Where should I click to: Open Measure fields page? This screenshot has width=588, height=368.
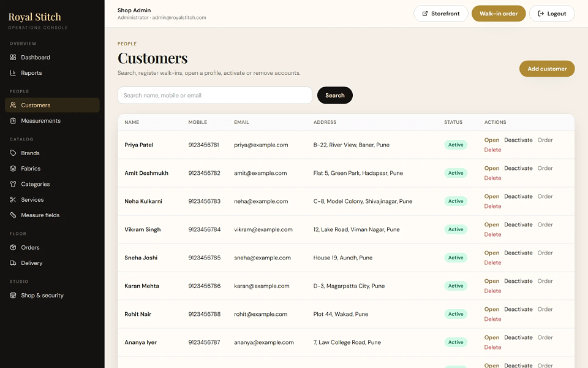tap(52, 215)
